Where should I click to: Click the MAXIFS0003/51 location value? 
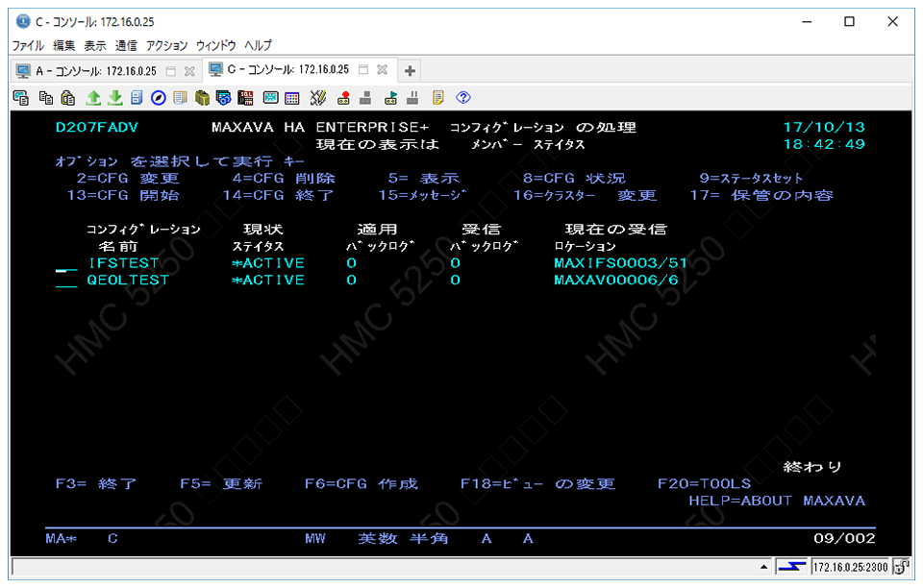tap(620, 263)
